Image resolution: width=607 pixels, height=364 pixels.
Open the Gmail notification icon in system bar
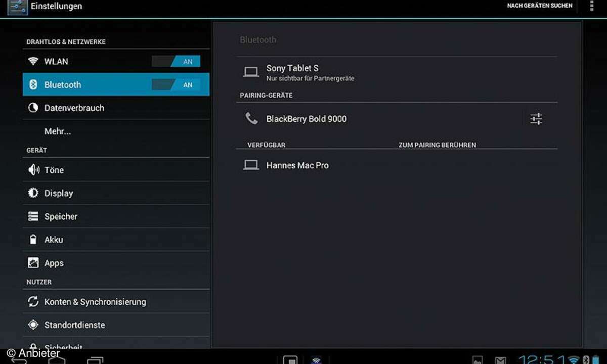[x=500, y=360]
